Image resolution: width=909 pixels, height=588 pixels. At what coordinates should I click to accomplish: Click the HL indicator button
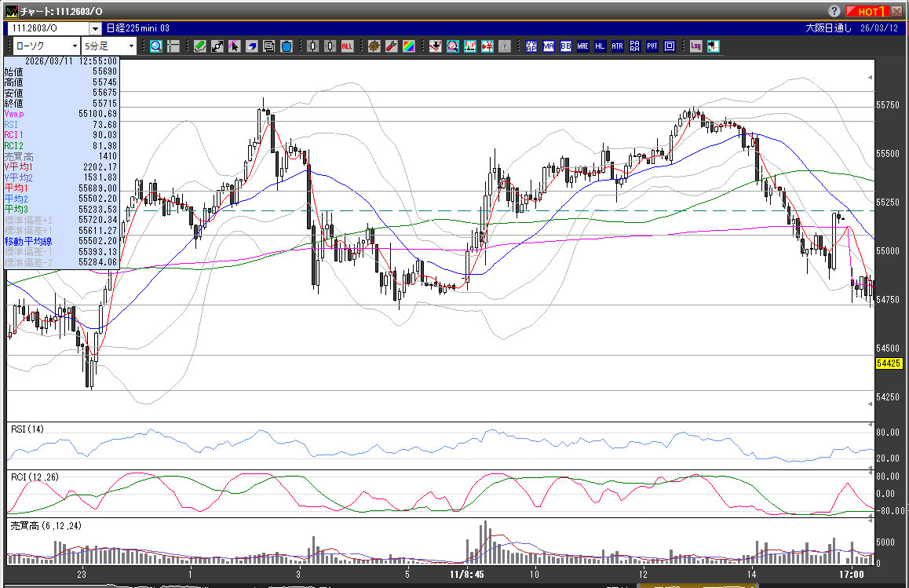(601, 46)
